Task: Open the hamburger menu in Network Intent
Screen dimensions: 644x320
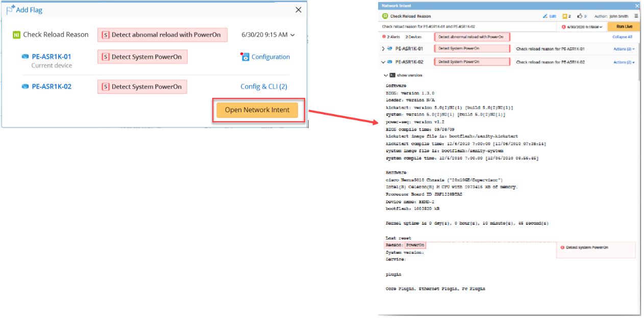Action: click(x=636, y=16)
